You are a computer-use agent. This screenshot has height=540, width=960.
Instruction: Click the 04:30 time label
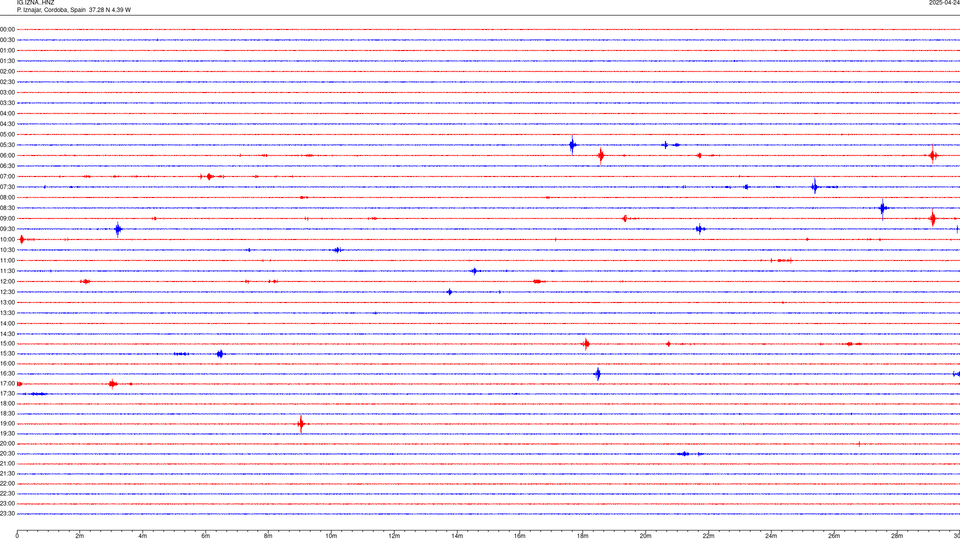coord(7,124)
